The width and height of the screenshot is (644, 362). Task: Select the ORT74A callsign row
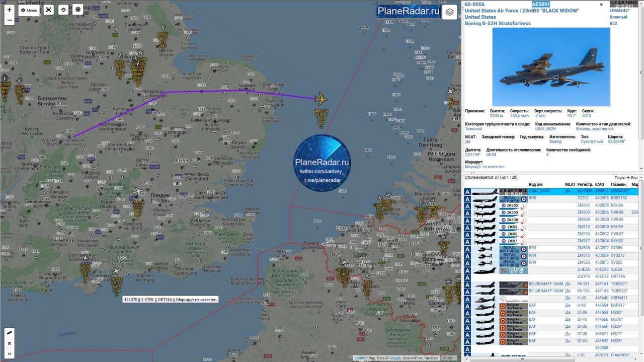(618, 276)
